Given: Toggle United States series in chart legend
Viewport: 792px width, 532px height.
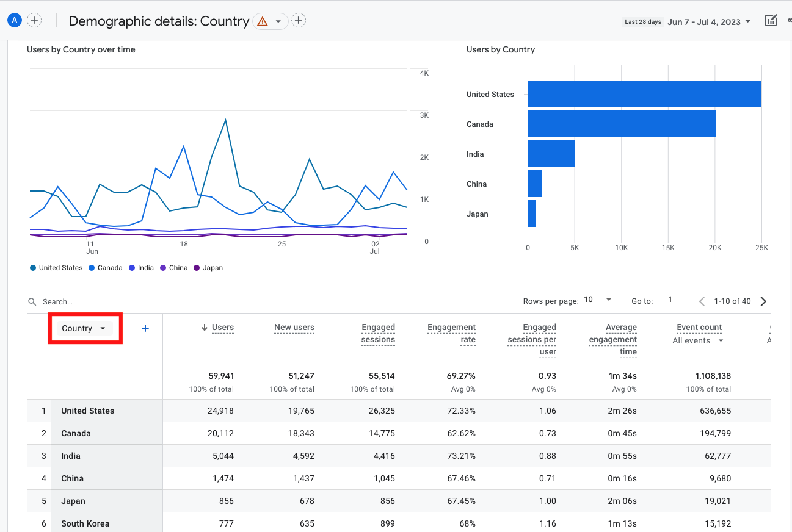Looking at the screenshot, I should (x=56, y=268).
